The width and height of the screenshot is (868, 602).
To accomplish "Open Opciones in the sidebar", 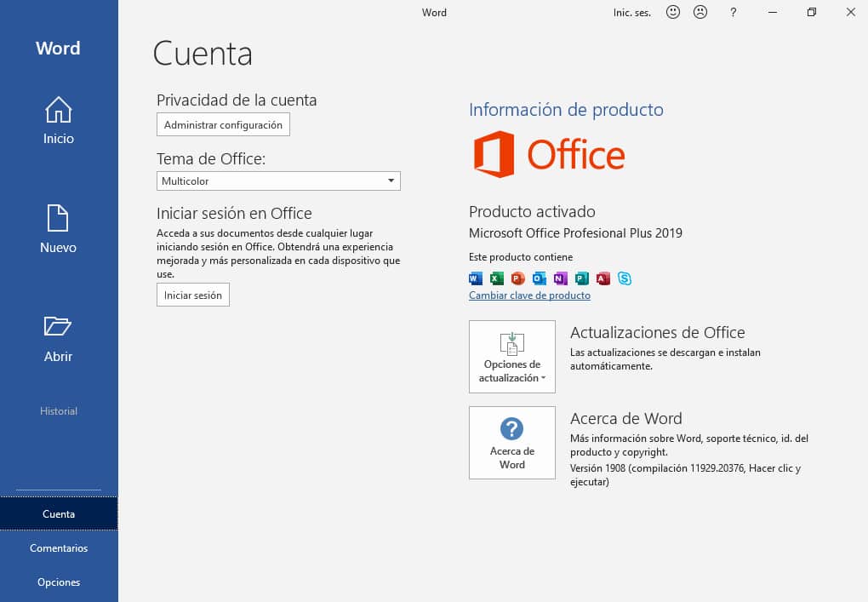I will click(59, 582).
